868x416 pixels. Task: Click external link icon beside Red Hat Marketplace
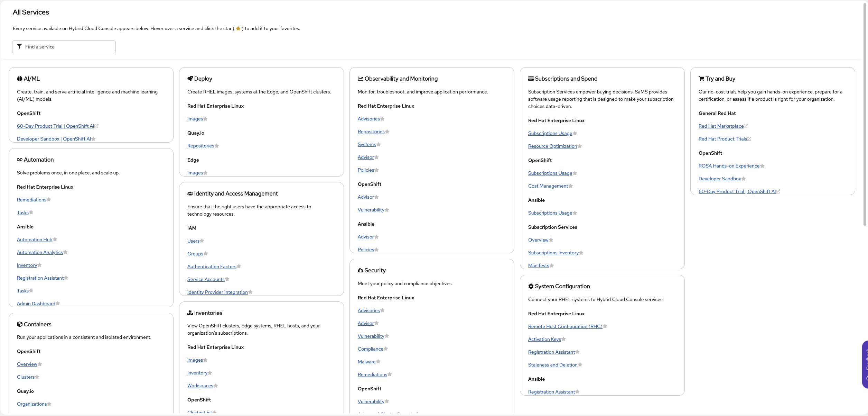coord(746,126)
